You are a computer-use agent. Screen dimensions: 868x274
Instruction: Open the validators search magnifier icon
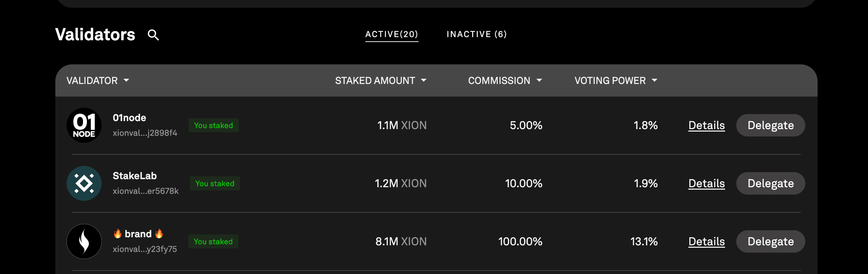153,35
